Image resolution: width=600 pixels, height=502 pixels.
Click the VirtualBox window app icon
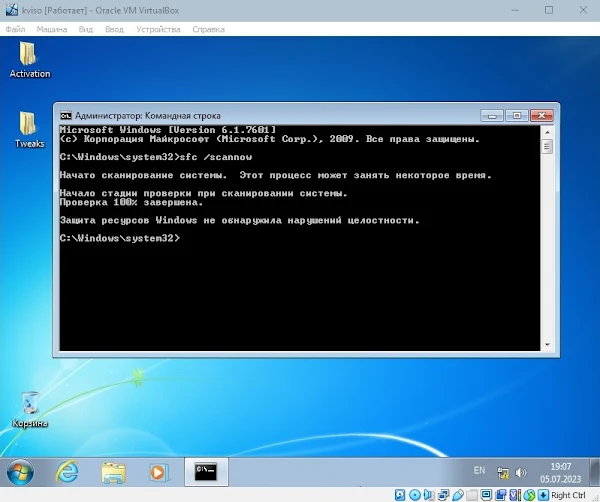(x=11, y=10)
